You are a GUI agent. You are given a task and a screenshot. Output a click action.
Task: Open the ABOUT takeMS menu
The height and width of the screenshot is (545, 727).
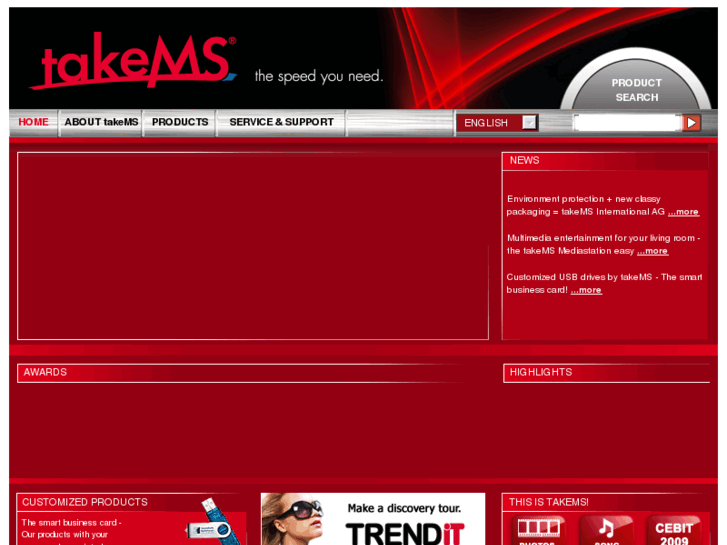point(101,122)
